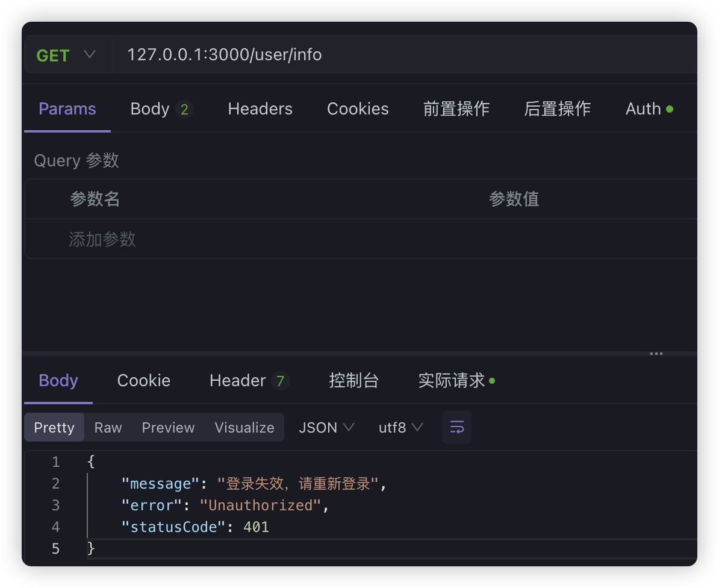Screen dimensions: 719x588
Task: Open the 后置操作 tab
Action: [558, 109]
